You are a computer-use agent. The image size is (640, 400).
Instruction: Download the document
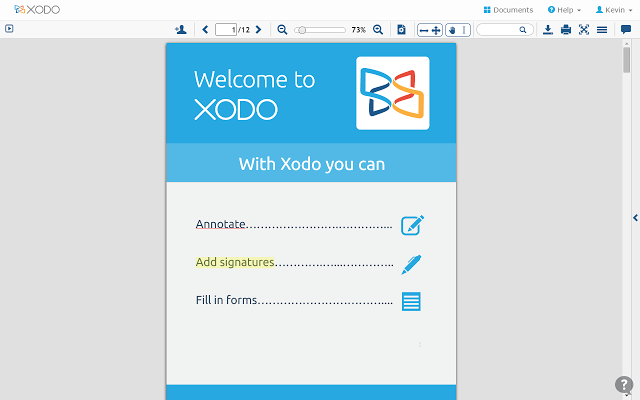548,29
